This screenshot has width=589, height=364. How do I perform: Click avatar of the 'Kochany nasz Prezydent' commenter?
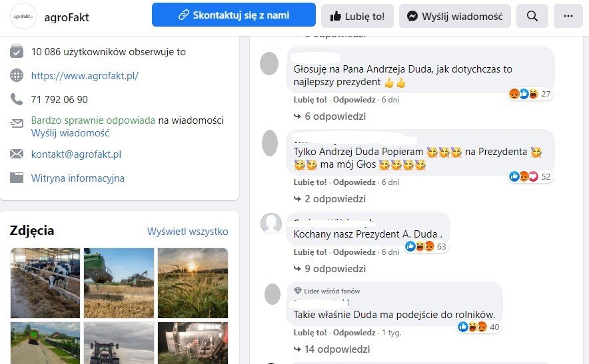[x=271, y=224]
